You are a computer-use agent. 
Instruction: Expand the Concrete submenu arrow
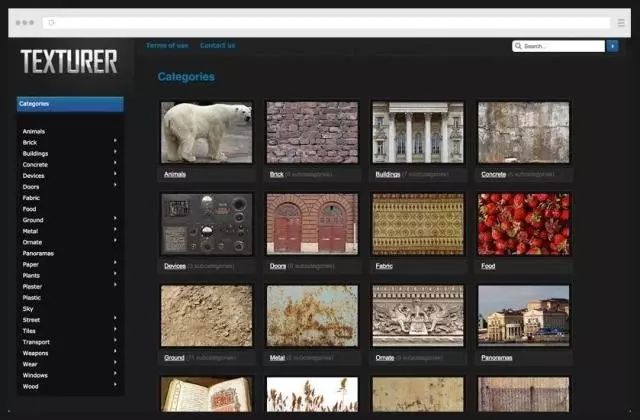coord(115,162)
